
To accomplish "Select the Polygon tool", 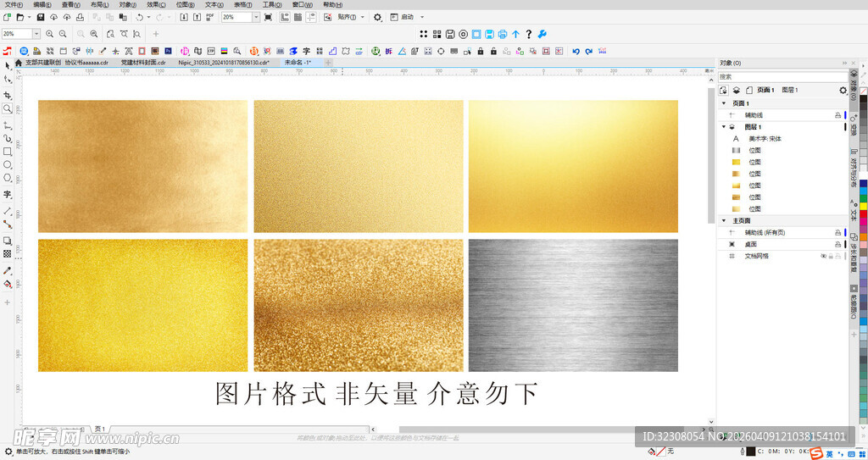I will point(8,178).
